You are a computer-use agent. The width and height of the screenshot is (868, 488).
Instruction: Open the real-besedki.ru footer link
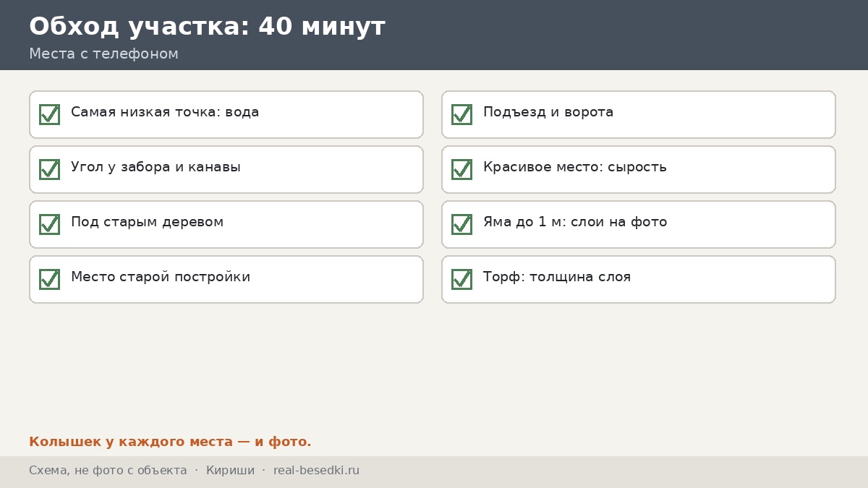tap(316, 471)
